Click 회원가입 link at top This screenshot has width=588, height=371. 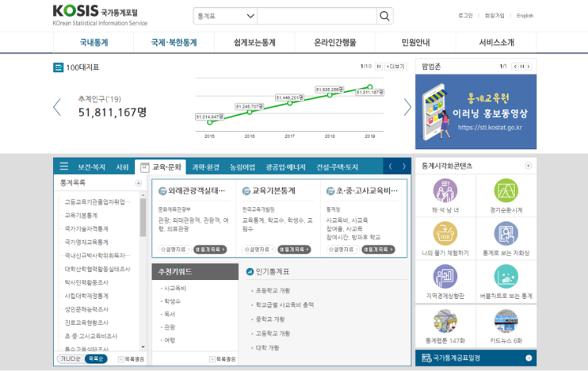tap(495, 16)
